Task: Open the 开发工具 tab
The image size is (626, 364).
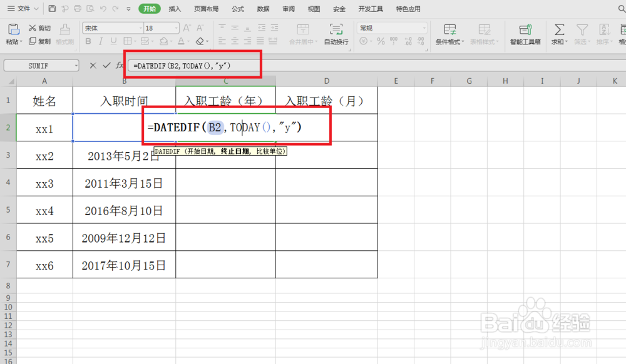Action: 371,9
